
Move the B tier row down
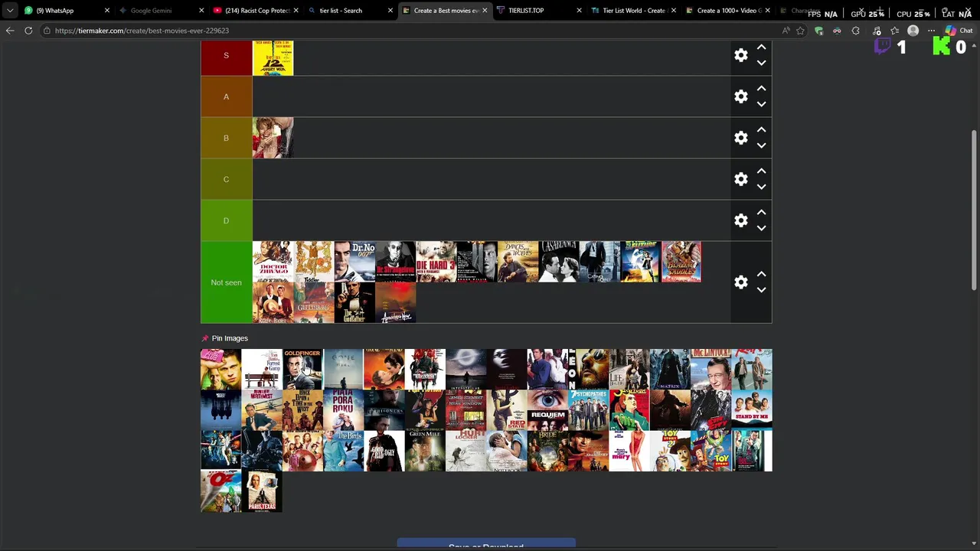[x=761, y=145]
